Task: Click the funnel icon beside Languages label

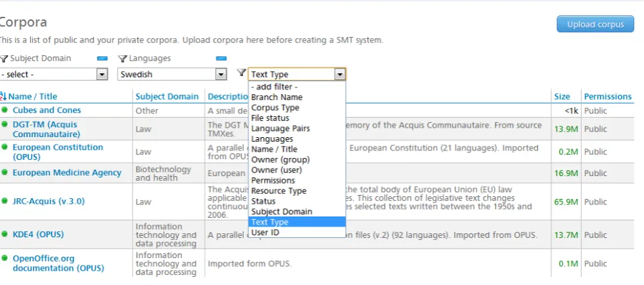Action: (x=122, y=58)
